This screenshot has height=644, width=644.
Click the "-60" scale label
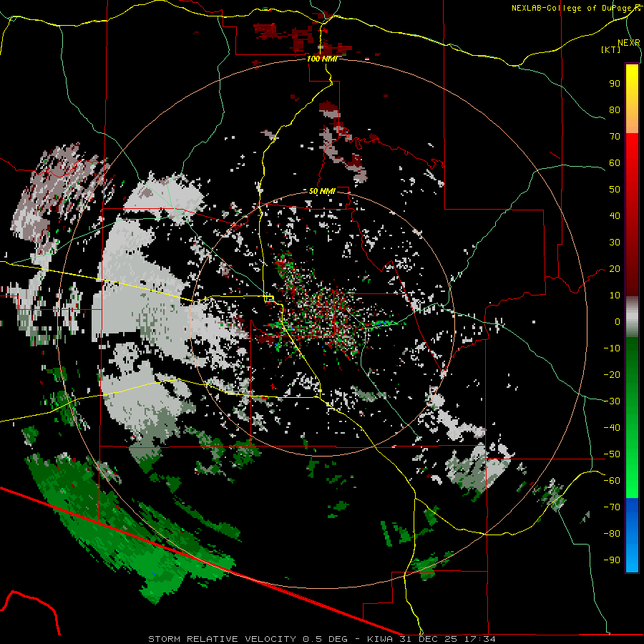point(612,481)
